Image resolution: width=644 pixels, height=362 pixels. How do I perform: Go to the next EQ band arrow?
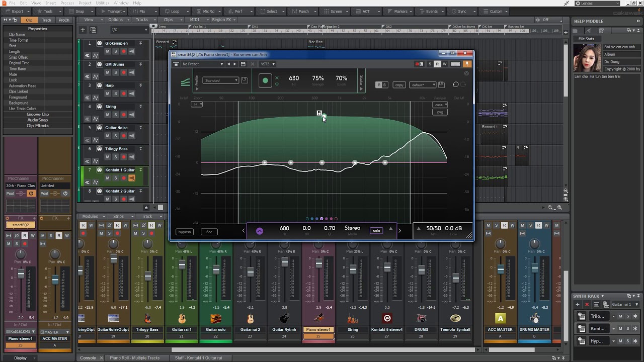tap(399, 231)
